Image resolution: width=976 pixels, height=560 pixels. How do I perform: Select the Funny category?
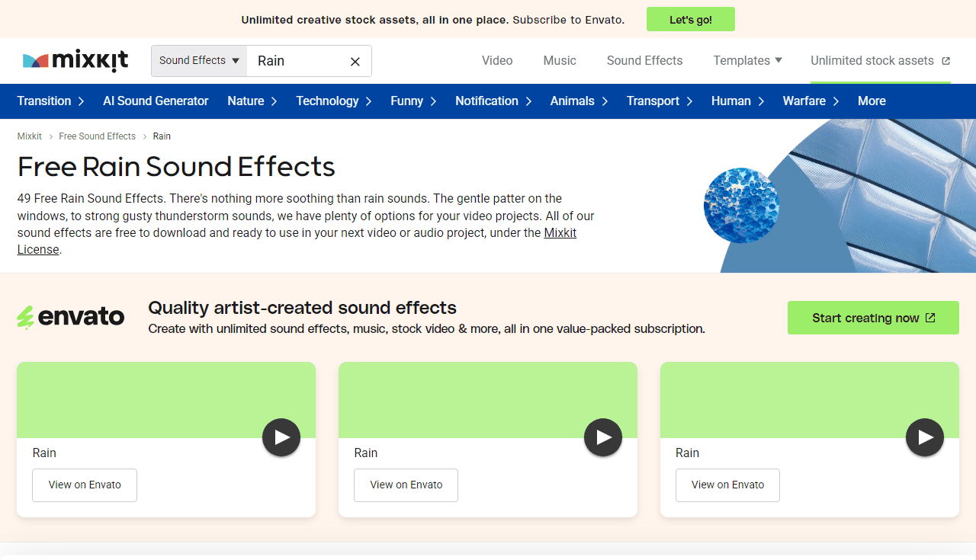407,101
